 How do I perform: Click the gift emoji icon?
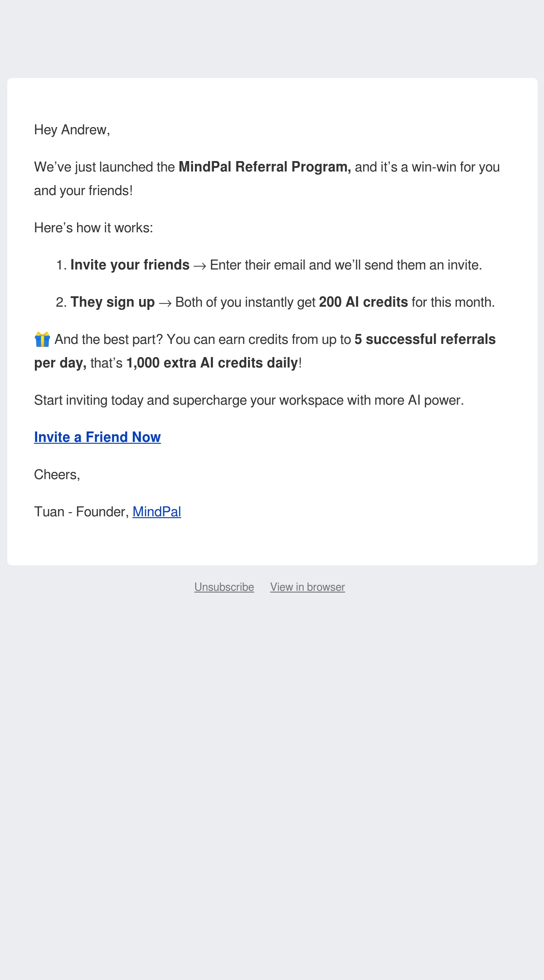pos(42,339)
